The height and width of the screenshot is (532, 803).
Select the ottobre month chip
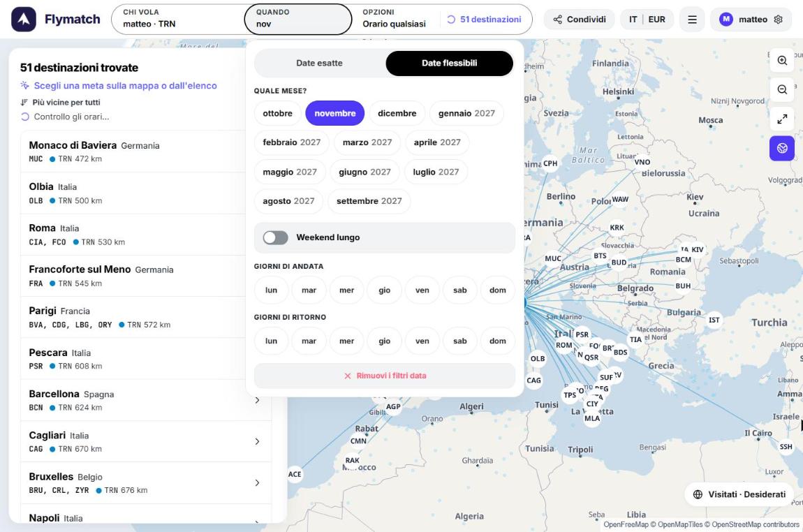pyautogui.click(x=278, y=113)
